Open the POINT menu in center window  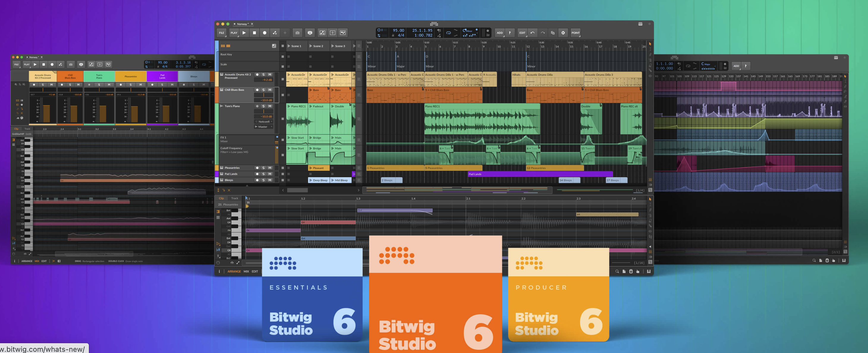tap(575, 33)
